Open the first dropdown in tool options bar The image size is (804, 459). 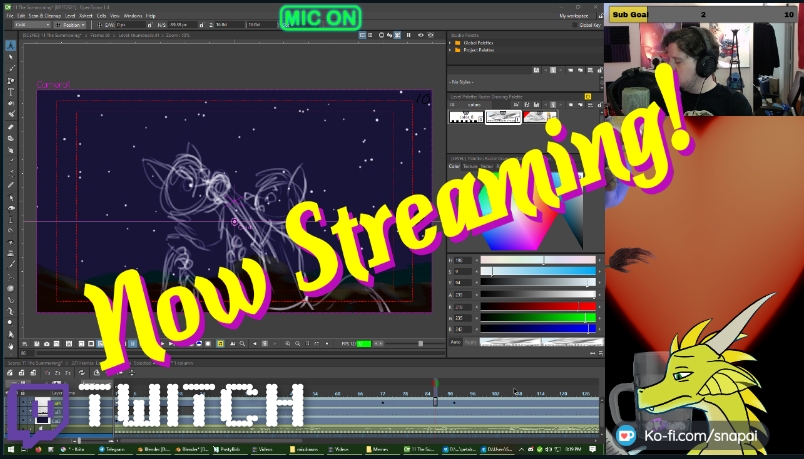(x=32, y=25)
